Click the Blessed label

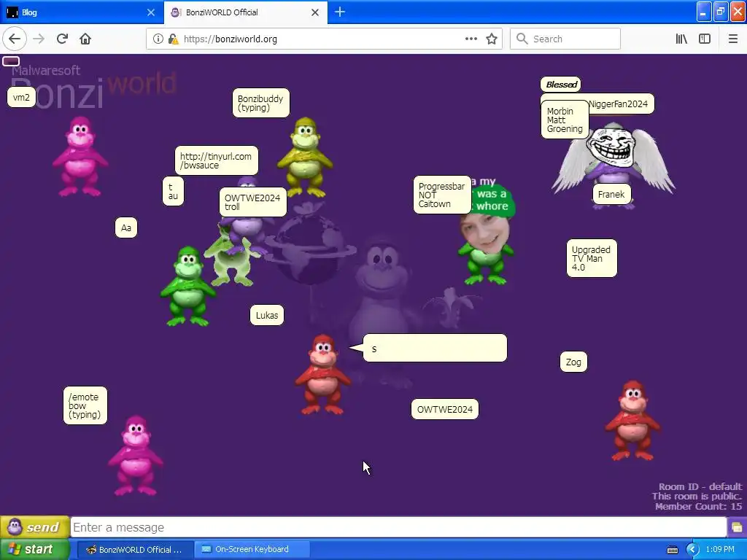point(561,85)
